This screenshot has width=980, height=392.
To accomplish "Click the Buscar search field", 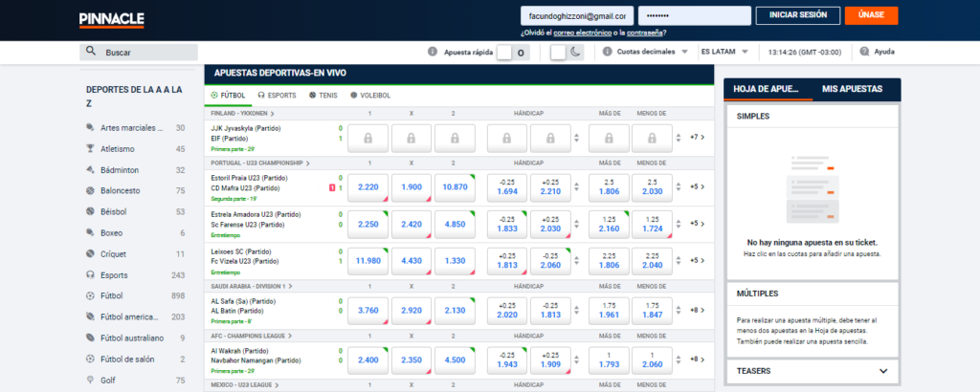I will [139, 53].
